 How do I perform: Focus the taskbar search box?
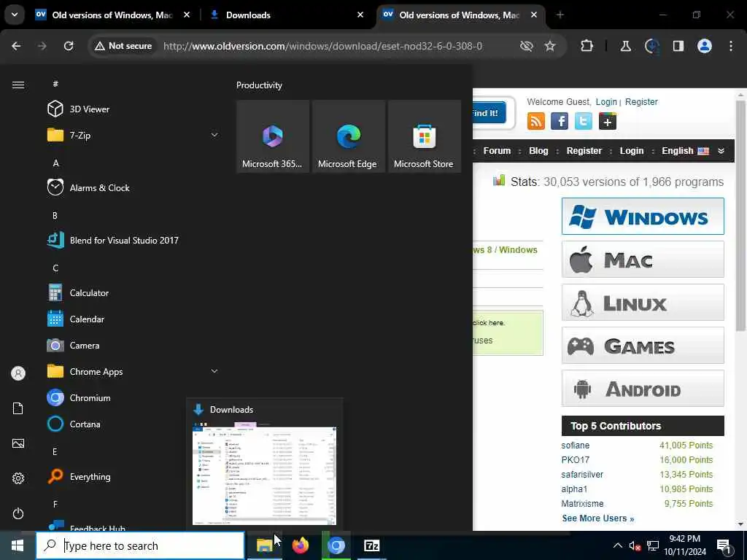pyautogui.click(x=140, y=545)
